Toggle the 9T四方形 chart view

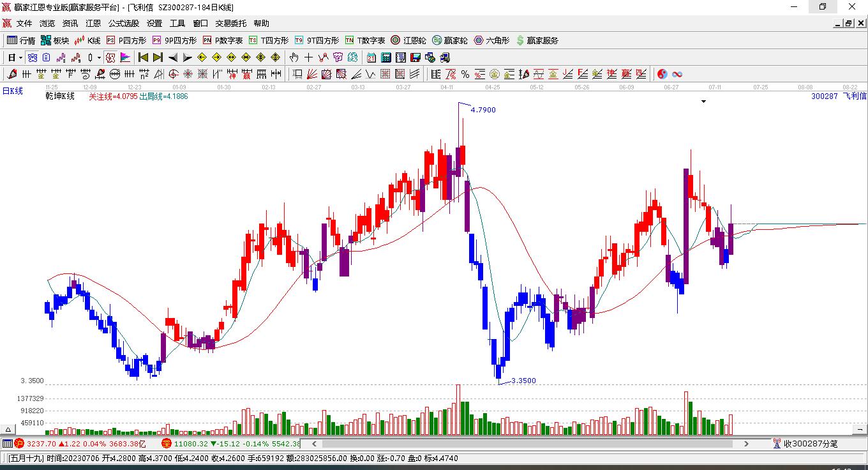[x=317, y=40]
